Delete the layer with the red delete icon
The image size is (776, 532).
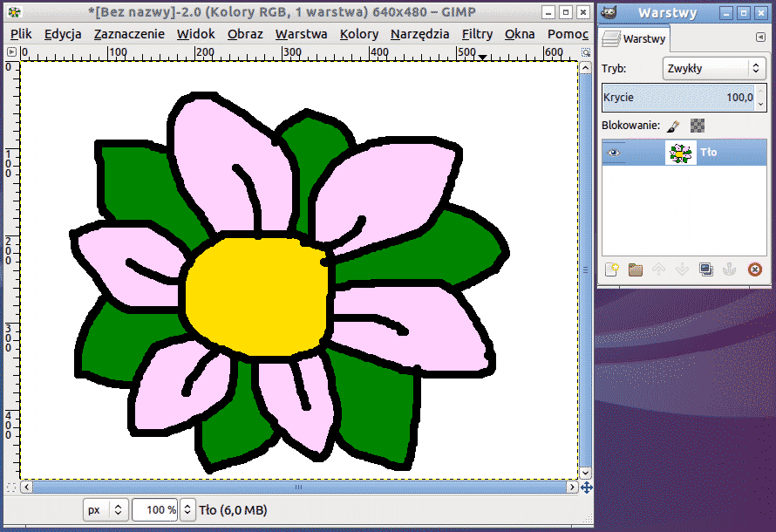pyautogui.click(x=755, y=269)
